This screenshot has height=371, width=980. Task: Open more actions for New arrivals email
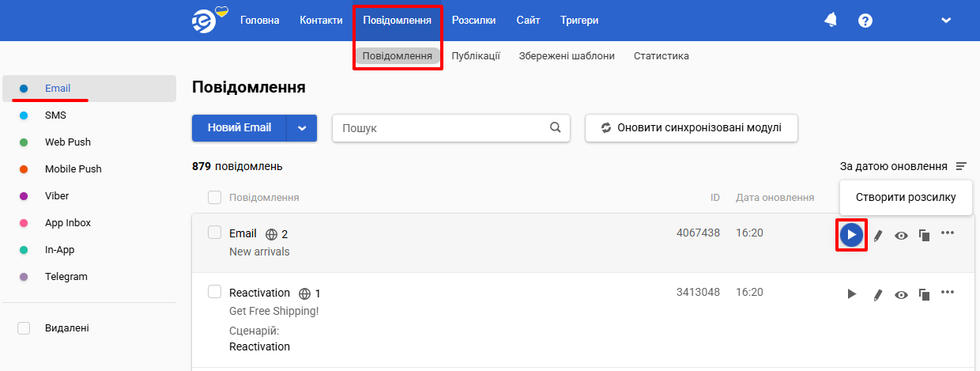[x=948, y=233]
